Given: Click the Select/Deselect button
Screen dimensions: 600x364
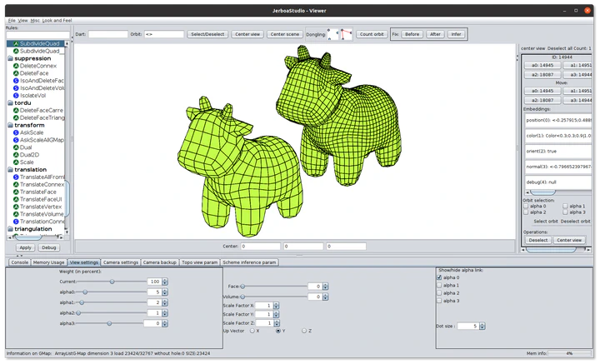Looking at the screenshot, I should 207,34.
